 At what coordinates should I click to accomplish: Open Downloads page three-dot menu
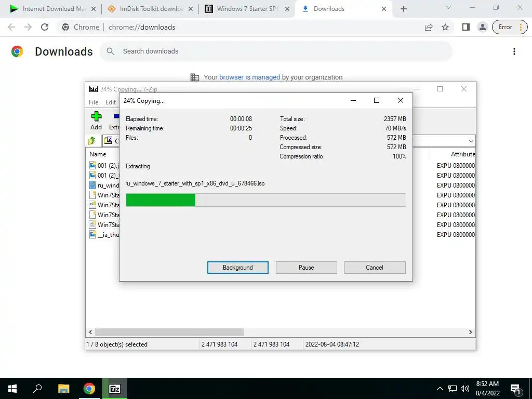coord(514,51)
